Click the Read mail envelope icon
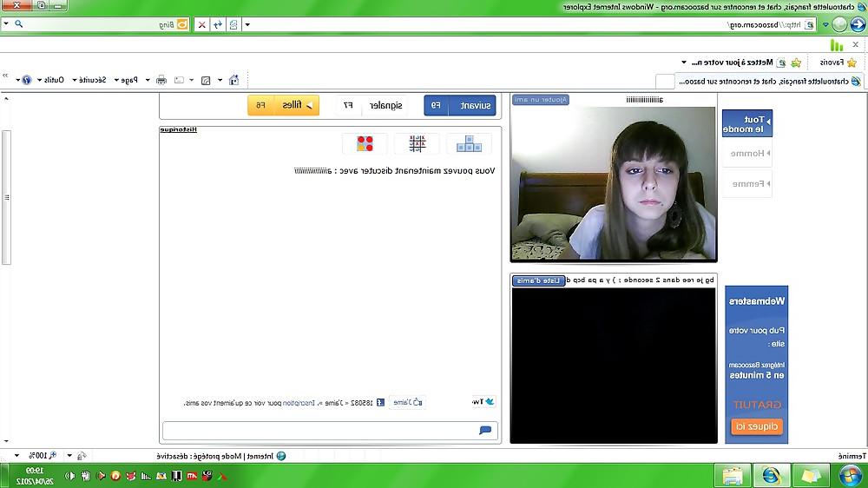The image size is (868, 488). [x=179, y=80]
